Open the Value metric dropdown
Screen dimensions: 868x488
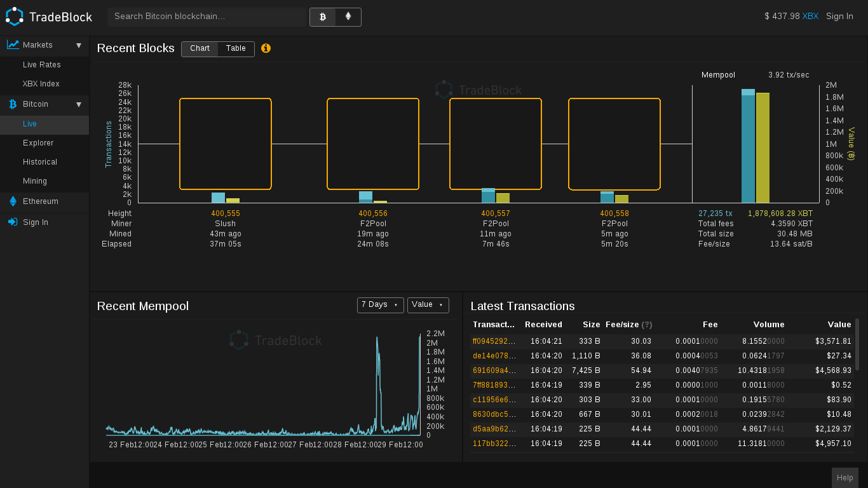point(428,305)
